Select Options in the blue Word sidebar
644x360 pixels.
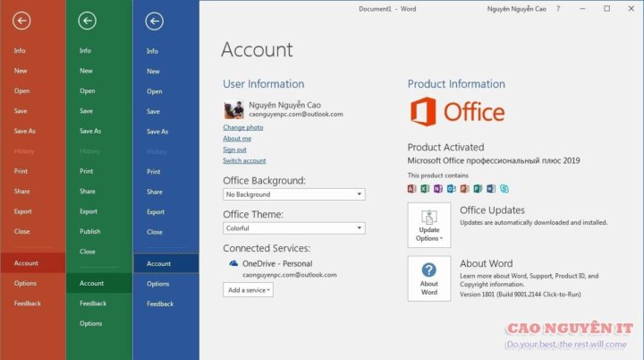158,284
